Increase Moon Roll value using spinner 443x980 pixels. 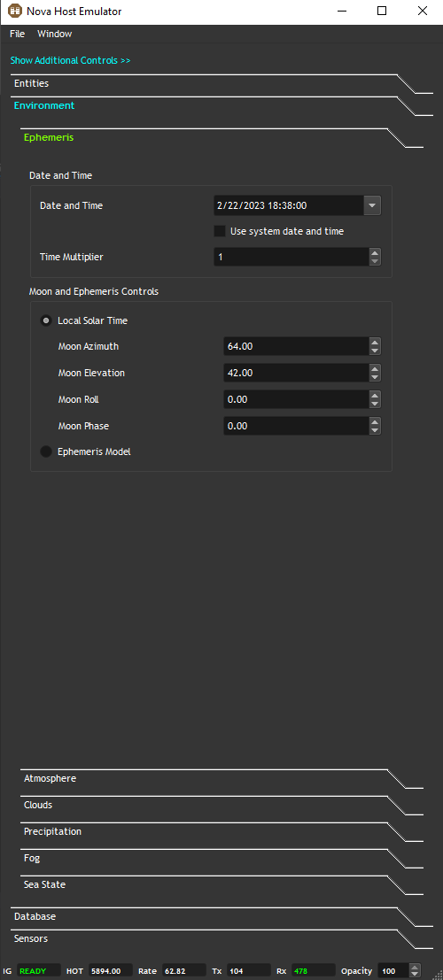click(x=375, y=395)
